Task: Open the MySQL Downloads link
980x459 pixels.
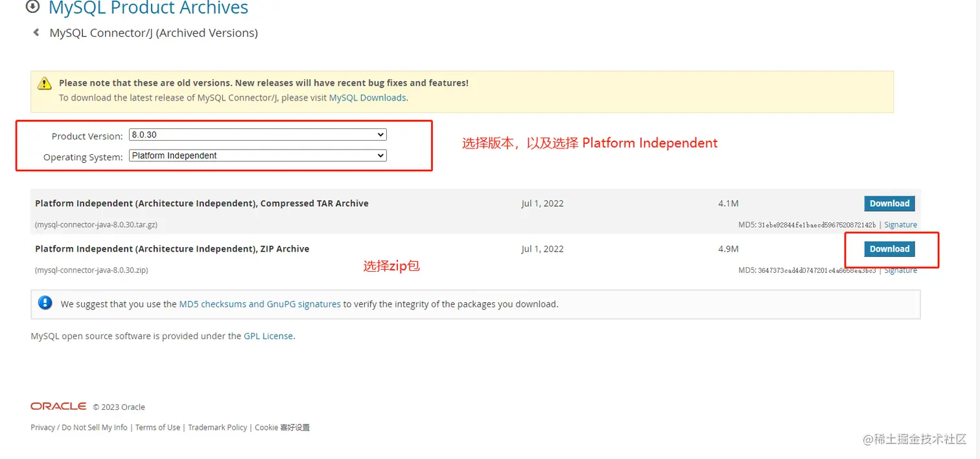Action: 367,98
